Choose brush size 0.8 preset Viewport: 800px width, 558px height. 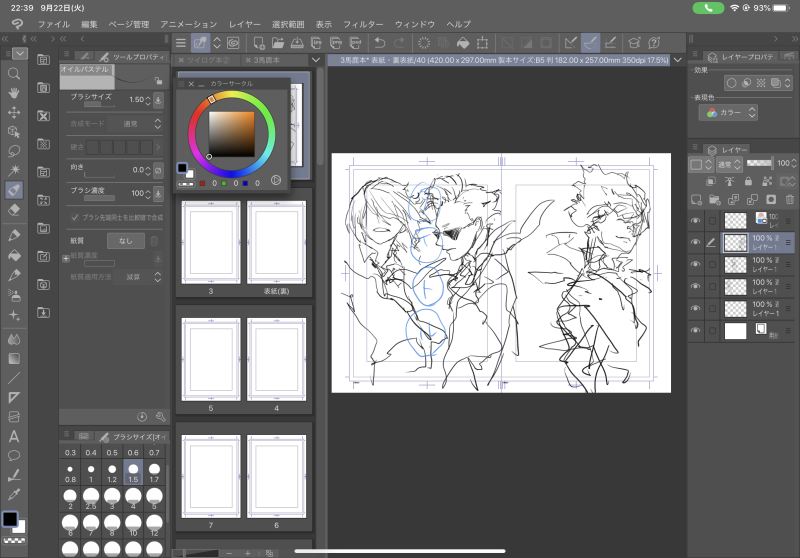pos(70,473)
